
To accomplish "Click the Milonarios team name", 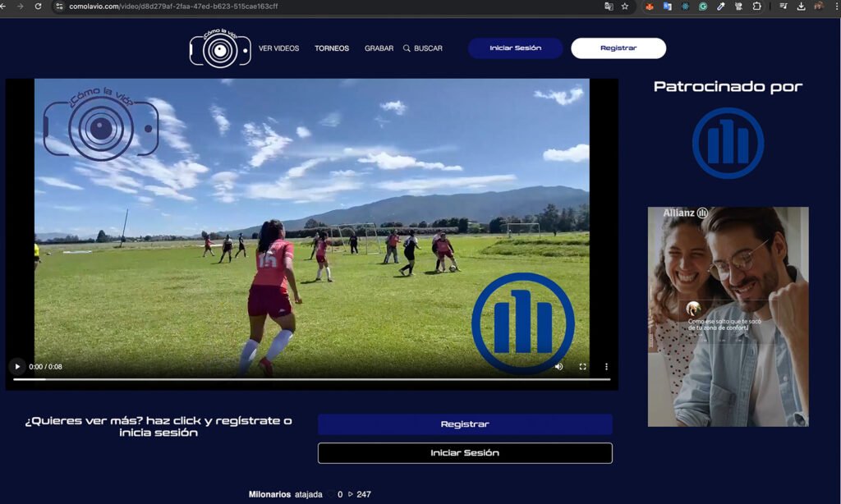I will pos(269,494).
